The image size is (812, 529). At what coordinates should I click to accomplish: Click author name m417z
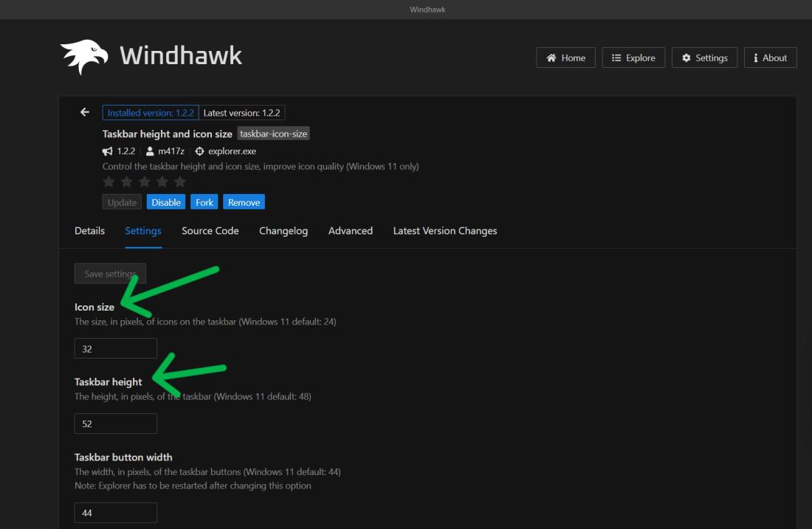pyautogui.click(x=171, y=151)
